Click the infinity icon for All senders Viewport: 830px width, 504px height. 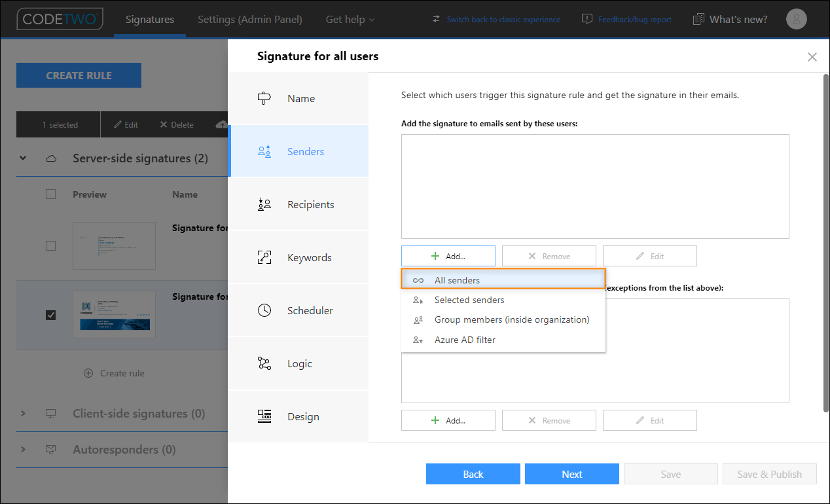(x=418, y=281)
